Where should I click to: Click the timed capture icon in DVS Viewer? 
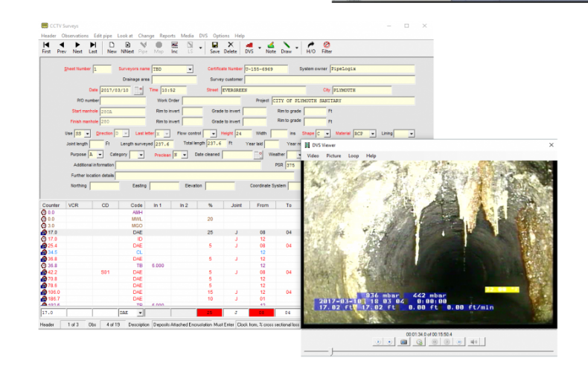click(419, 342)
